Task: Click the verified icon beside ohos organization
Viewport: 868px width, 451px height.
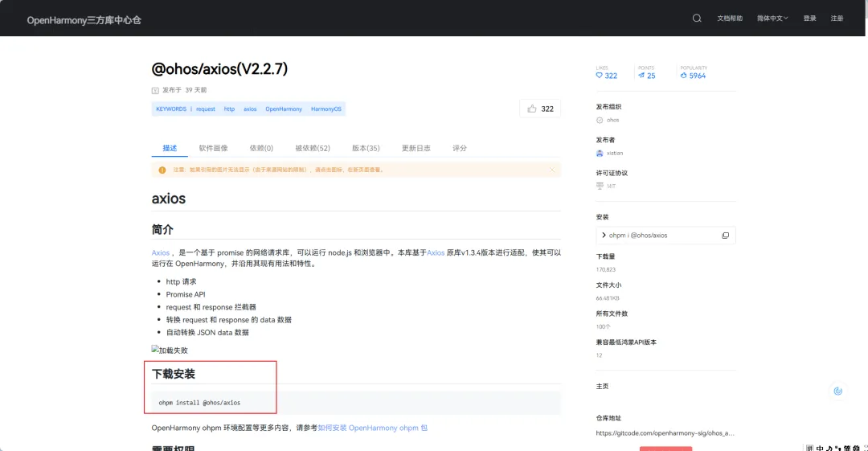Action: click(600, 121)
